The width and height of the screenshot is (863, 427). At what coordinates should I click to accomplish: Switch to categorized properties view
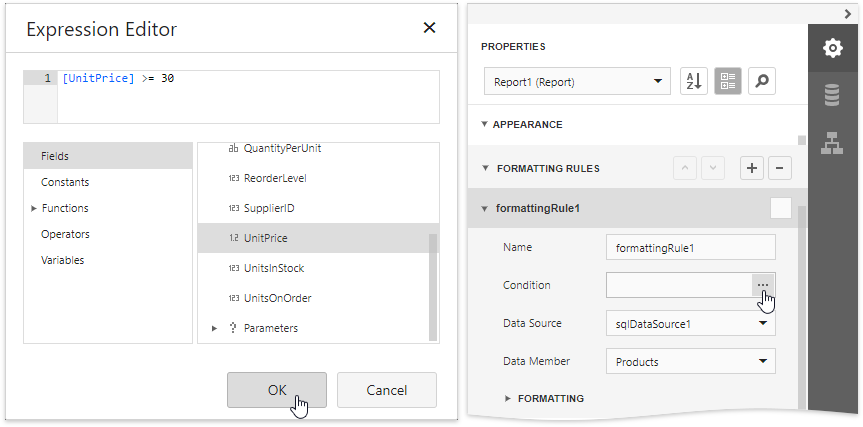pos(728,82)
